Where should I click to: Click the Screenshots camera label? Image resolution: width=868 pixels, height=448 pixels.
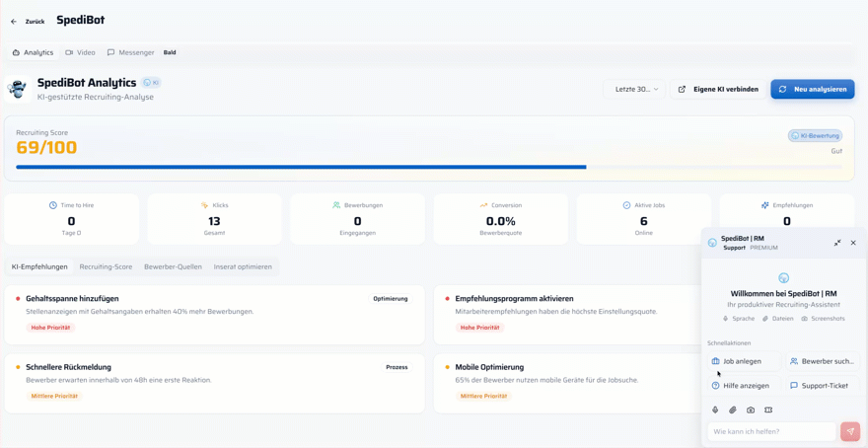823,319
